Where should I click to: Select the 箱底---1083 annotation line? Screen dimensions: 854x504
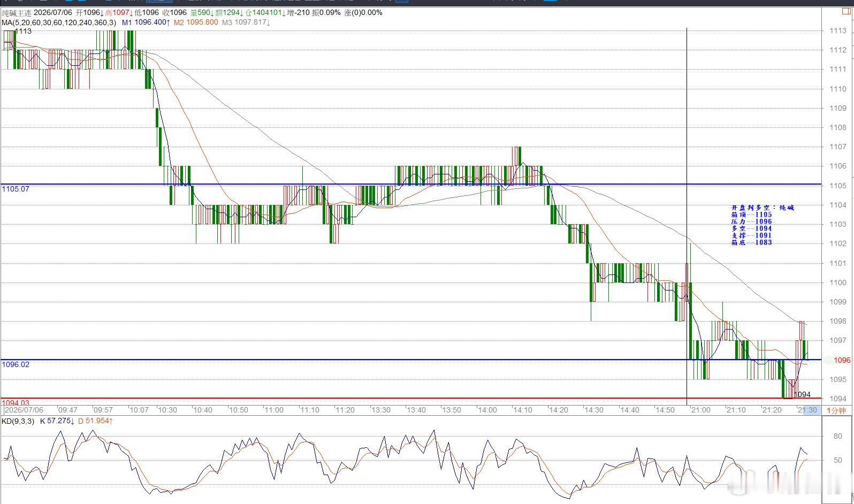751,242
